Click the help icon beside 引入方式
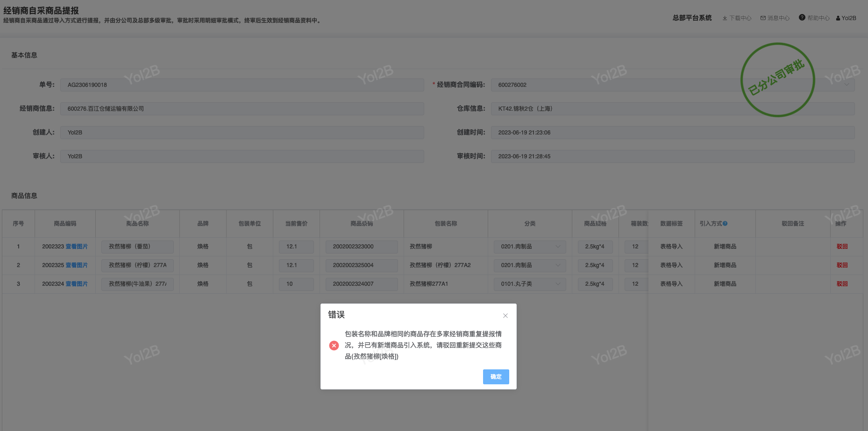Screen dimensions: 868x431 click(725, 224)
